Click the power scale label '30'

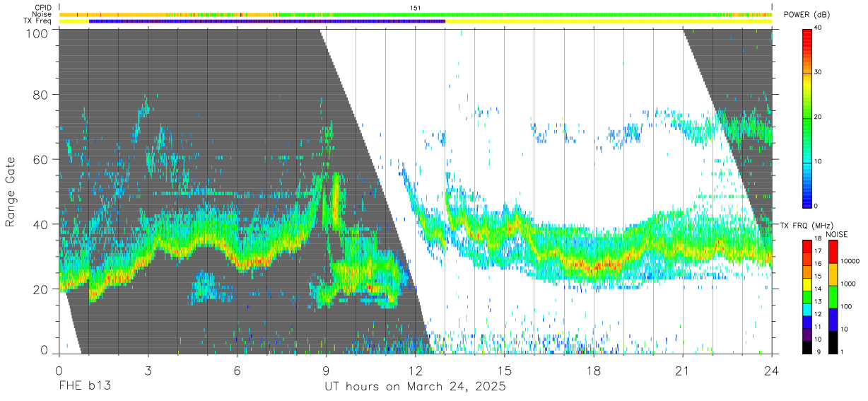tap(819, 73)
